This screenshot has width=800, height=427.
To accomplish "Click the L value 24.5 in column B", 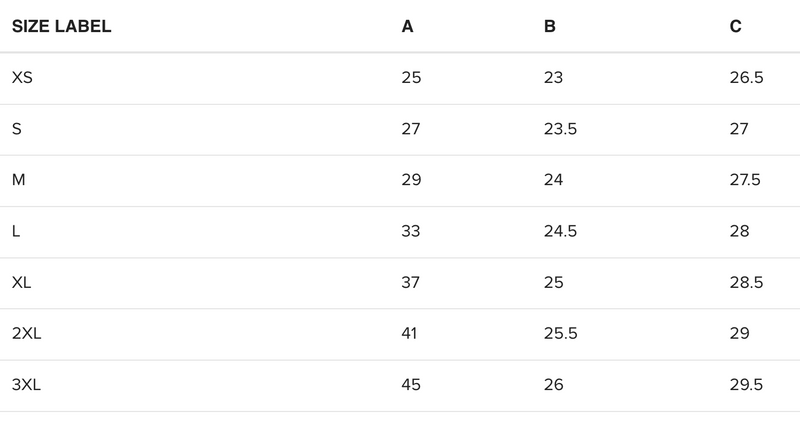I will pyautogui.click(x=561, y=232).
